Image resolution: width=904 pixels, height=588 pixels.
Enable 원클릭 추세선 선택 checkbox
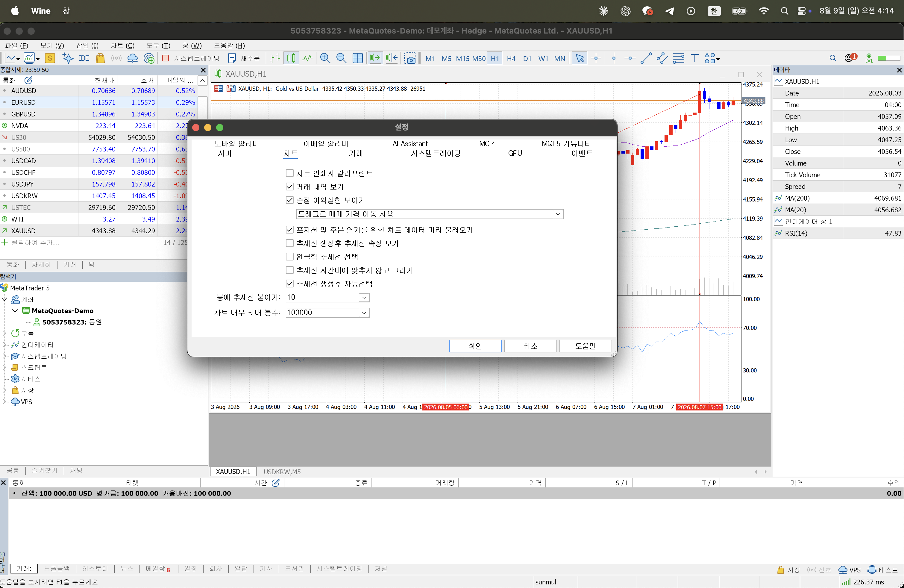(x=289, y=257)
